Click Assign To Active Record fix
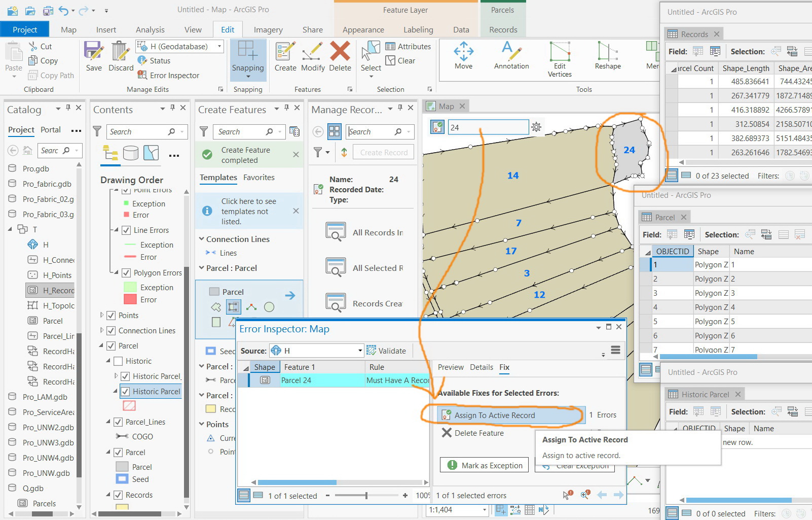The width and height of the screenshot is (812, 520). [x=511, y=415]
